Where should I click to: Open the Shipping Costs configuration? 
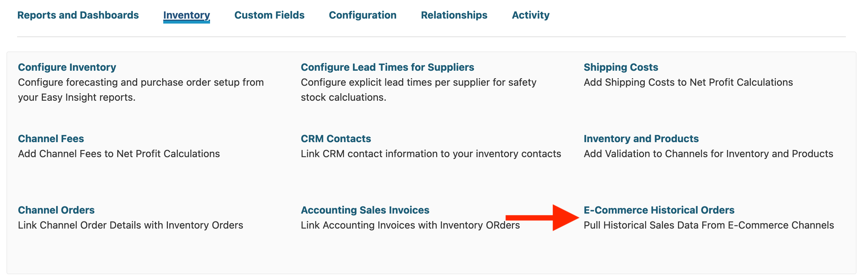click(620, 67)
